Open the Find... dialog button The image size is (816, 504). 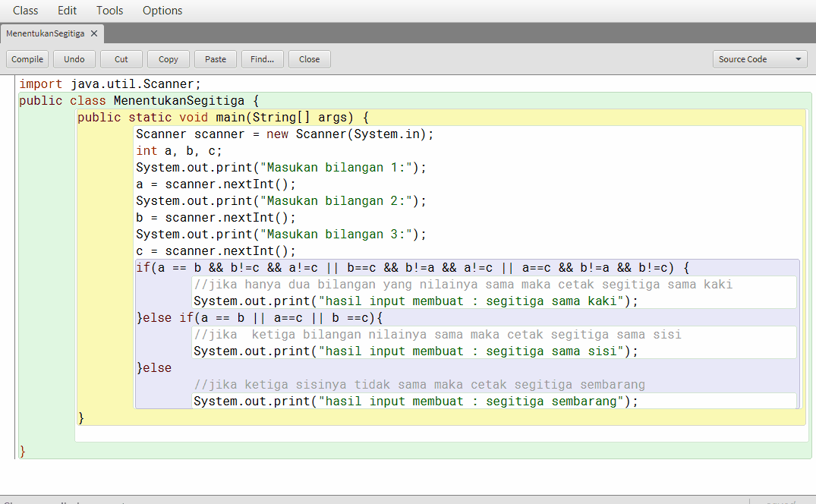click(263, 59)
